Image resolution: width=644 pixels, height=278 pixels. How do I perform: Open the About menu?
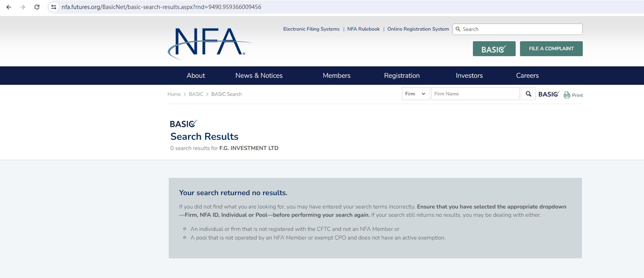click(x=196, y=75)
